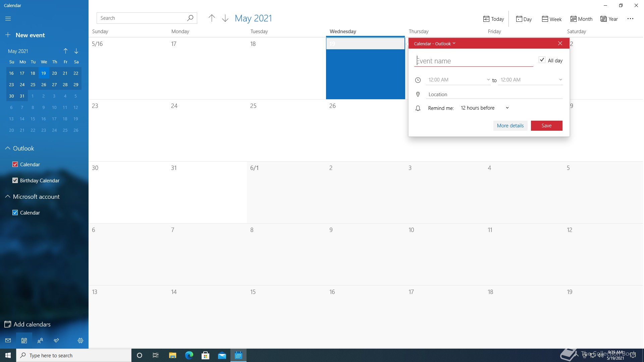Viewport: 644px width, 362px height.
Task: Move mini calendar to next month
Action: (x=76, y=51)
